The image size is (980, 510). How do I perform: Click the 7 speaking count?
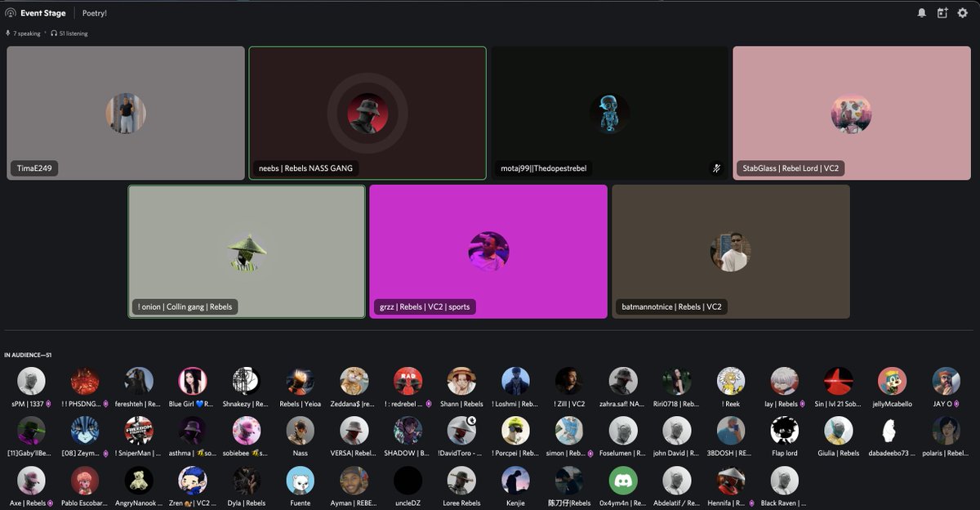27,34
